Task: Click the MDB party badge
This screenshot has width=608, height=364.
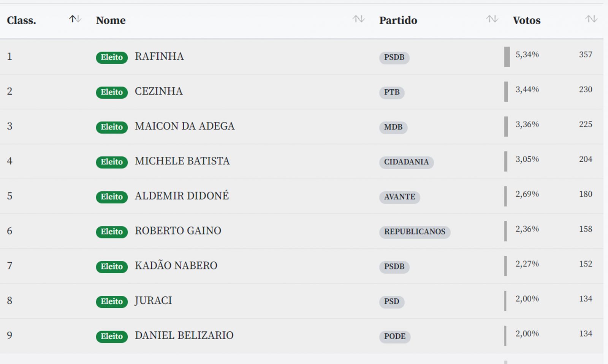Action: point(393,127)
